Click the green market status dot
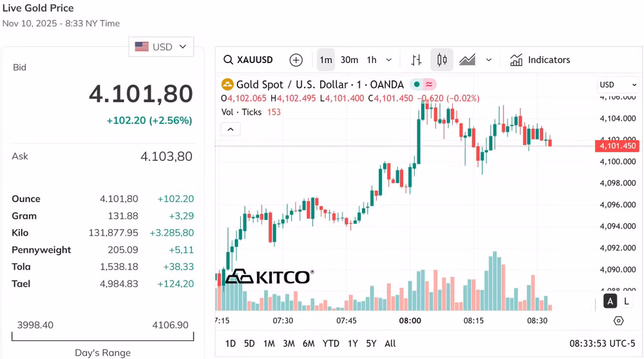Image resolution: width=644 pixels, height=359 pixels. click(x=417, y=84)
